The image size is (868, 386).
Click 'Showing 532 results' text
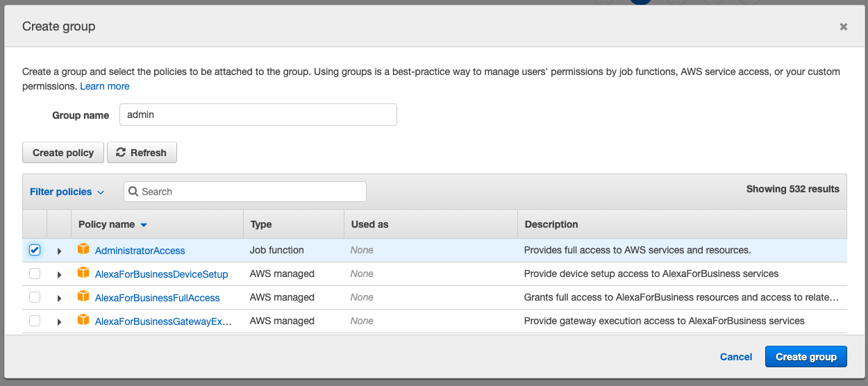[793, 189]
